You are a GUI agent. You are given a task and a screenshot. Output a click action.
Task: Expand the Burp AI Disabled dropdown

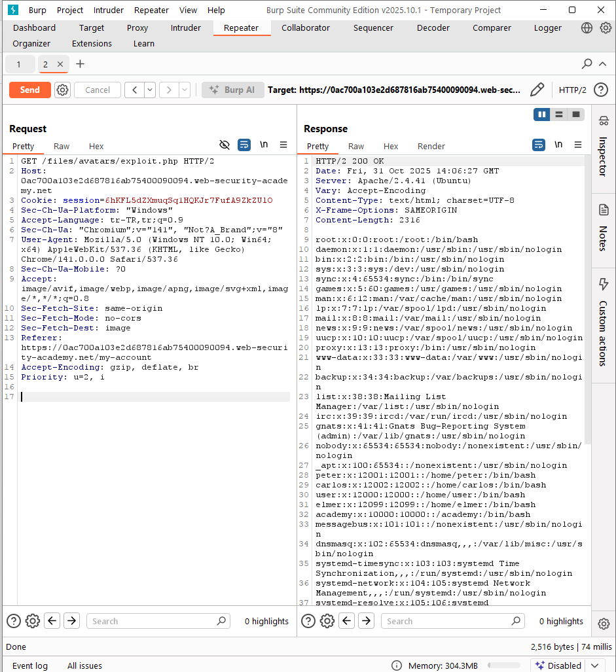tap(594, 665)
